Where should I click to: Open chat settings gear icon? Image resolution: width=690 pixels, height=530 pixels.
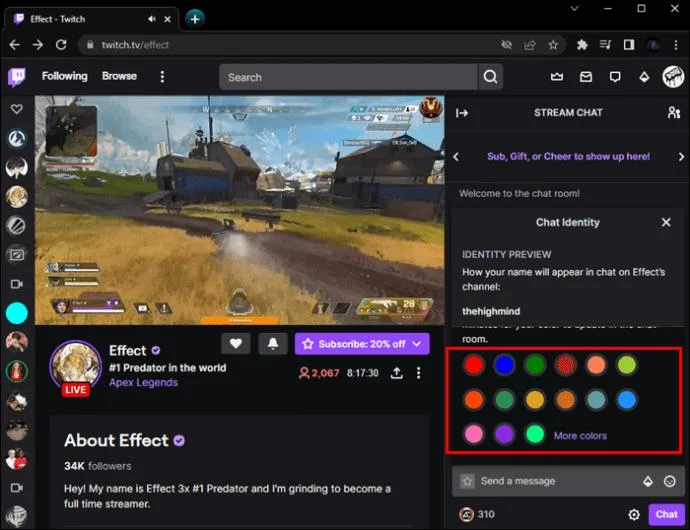[x=634, y=514]
